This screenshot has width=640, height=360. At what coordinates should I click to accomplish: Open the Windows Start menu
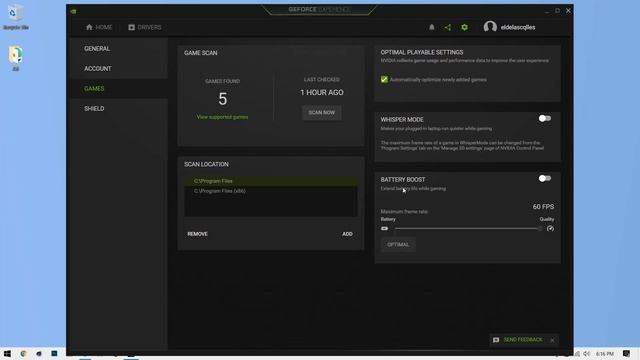(7, 353)
